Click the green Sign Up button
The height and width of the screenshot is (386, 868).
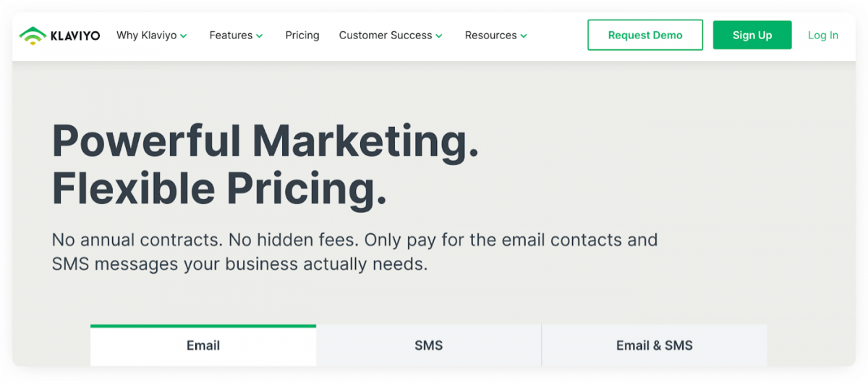[x=752, y=35]
